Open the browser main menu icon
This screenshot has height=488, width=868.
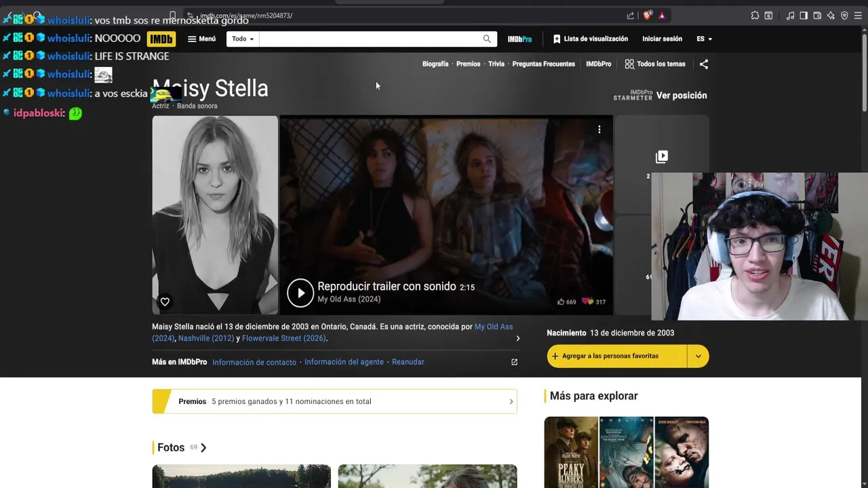(858, 16)
